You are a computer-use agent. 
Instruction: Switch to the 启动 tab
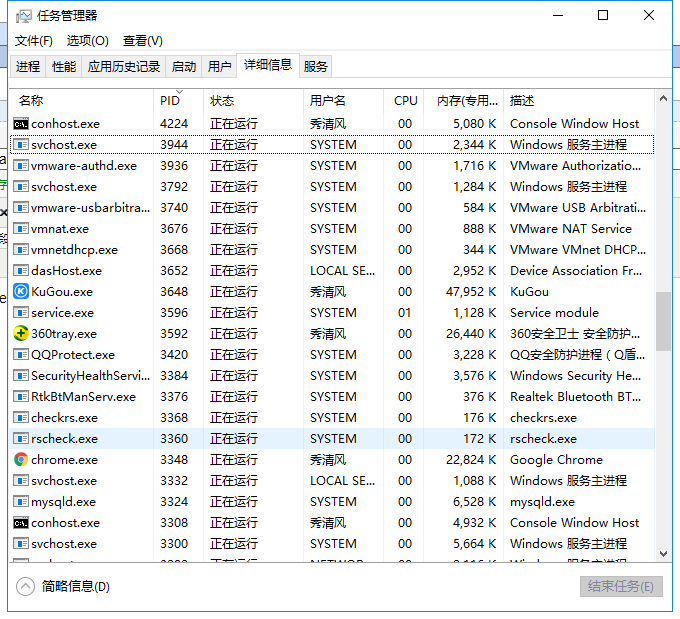pyautogui.click(x=183, y=67)
